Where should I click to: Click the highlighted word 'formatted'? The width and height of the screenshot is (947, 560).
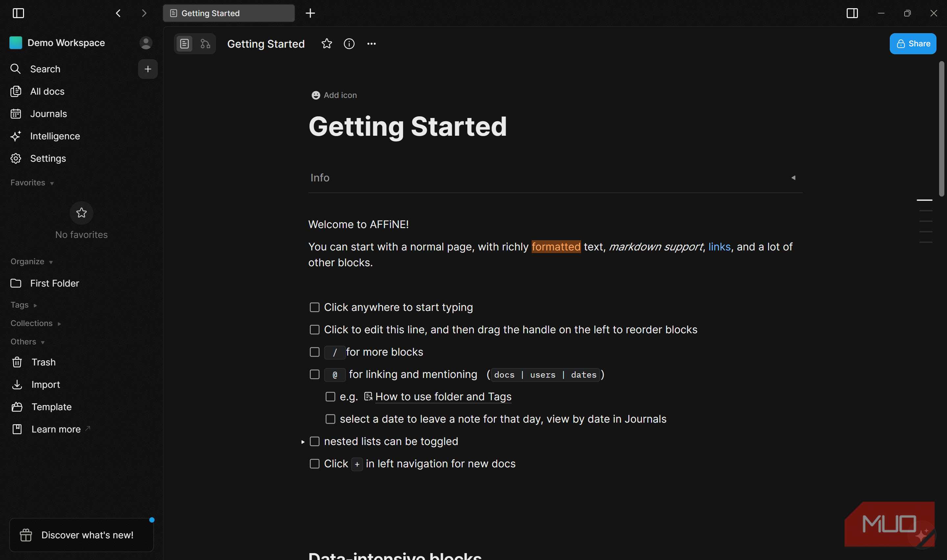[x=556, y=247]
